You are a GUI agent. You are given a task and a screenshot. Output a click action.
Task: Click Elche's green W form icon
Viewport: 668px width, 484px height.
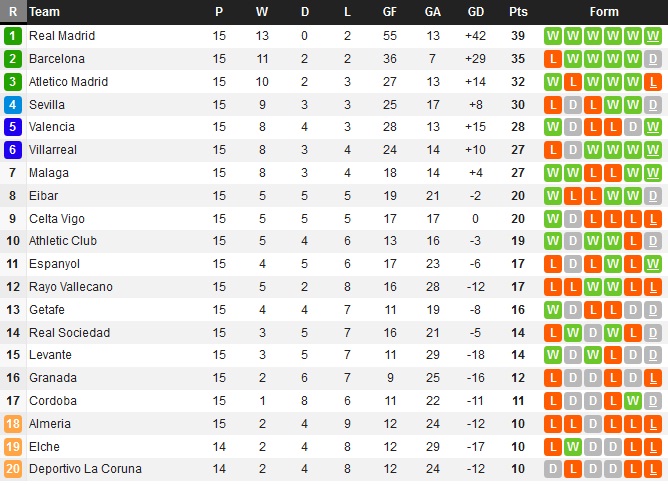click(x=573, y=447)
